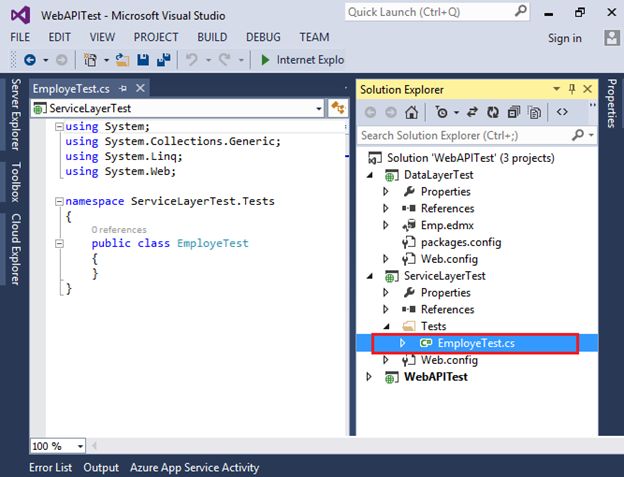Image resolution: width=624 pixels, height=477 pixels.
Task: Open the EDIT menu
Action: (59, 37)
